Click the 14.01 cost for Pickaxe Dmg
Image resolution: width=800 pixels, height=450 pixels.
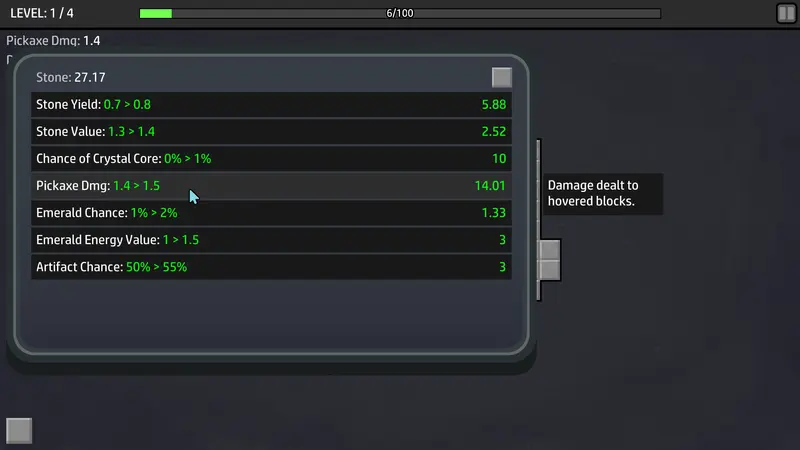coord(490,186)
